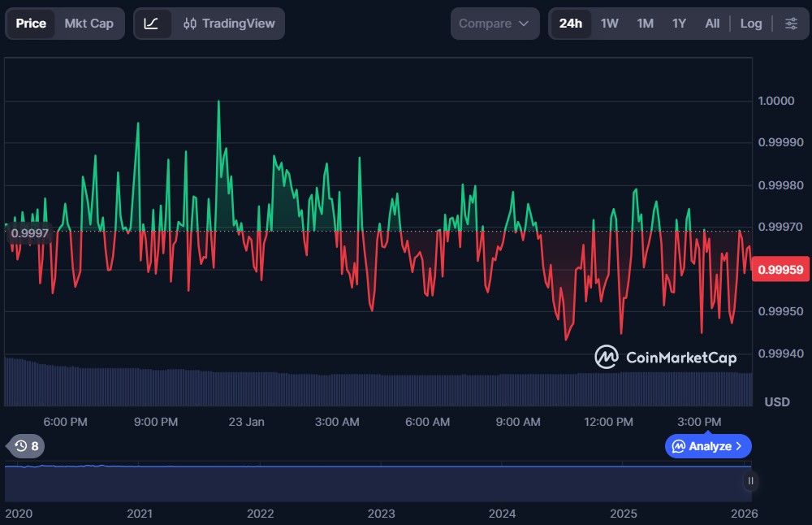Click the history icon badge showing 8
Viewport: 812px width, 525px height.
click(x=27, y=446)
